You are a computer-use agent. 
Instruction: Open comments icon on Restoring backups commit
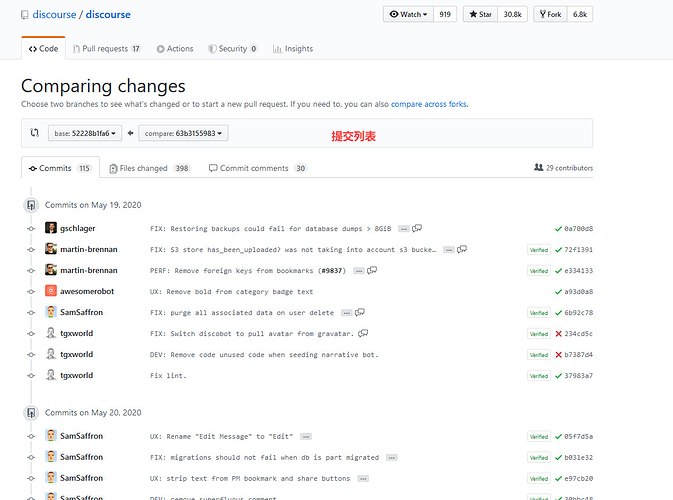[417, 228]
